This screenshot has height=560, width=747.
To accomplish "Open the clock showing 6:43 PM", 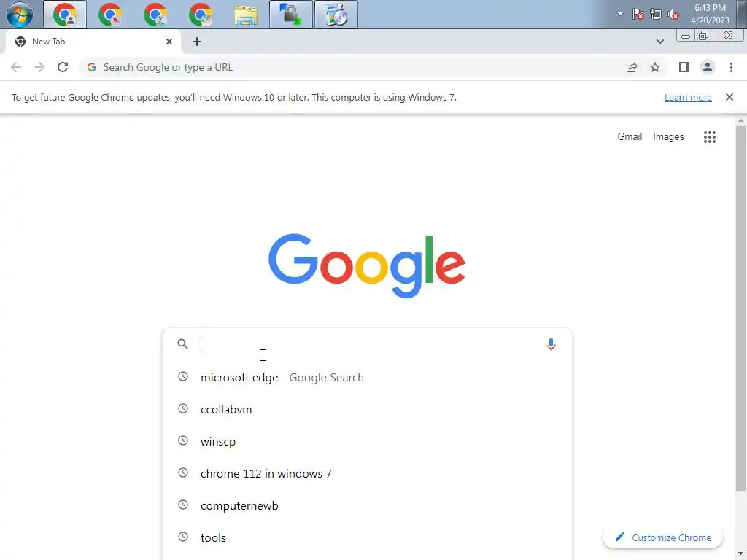I will tap(710, 14).
